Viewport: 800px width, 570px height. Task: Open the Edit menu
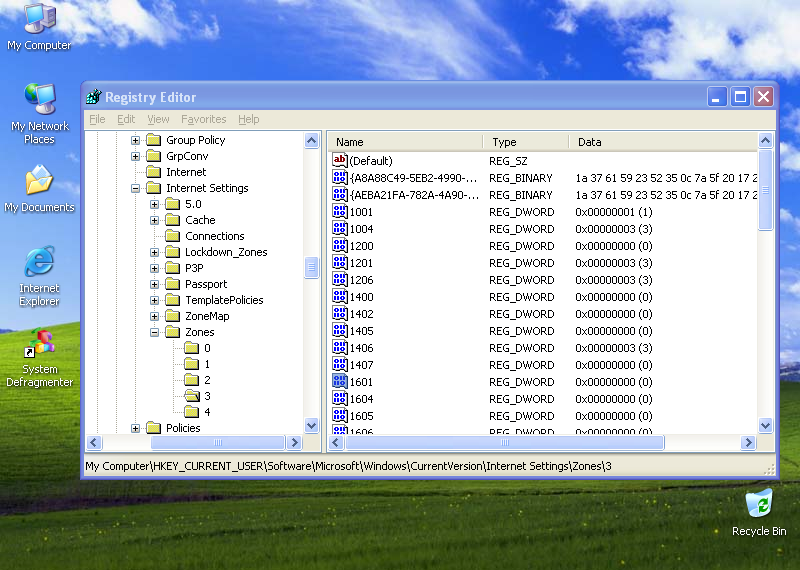click(126, 119)
